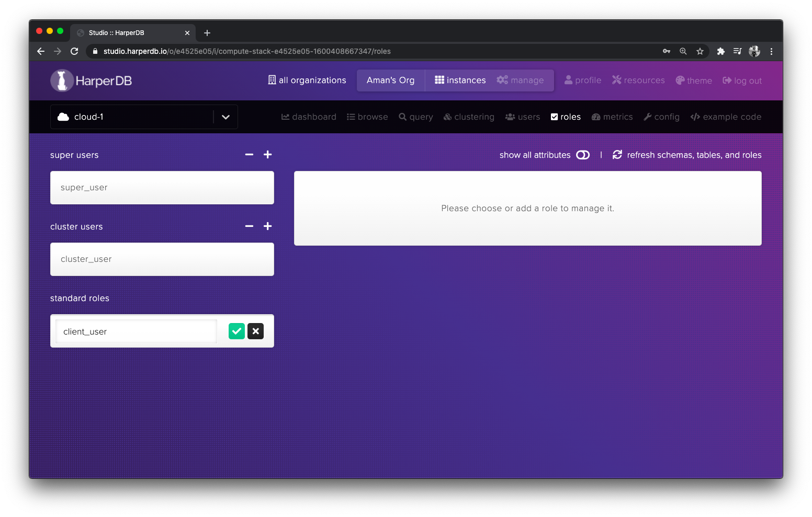Open a new browser tab
The image size is (812, 517).
[x=207, y=33]
